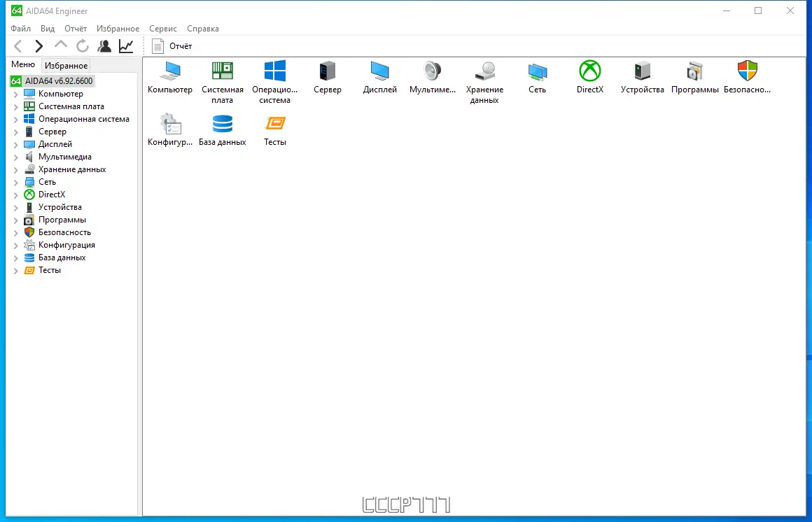Screen dimensions: 812x522
Task: Expand the Дисплей tree node
Action: pos(15,143)
